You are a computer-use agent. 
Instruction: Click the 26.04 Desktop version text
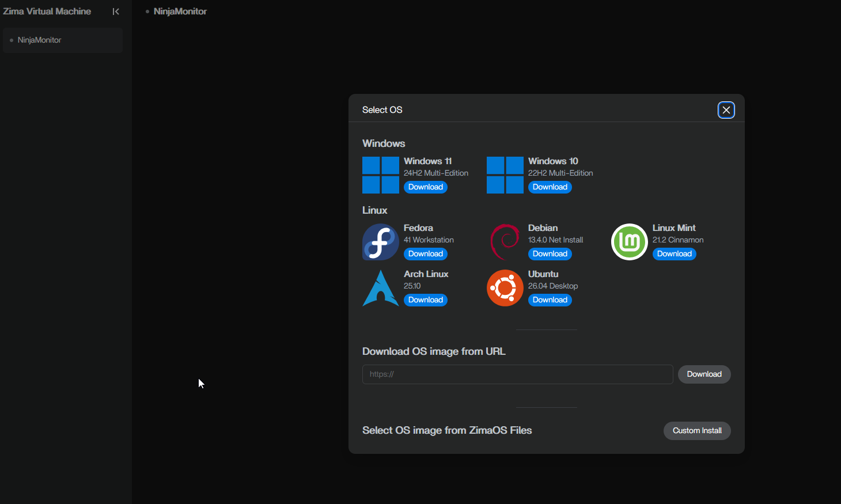click(553, 286)
